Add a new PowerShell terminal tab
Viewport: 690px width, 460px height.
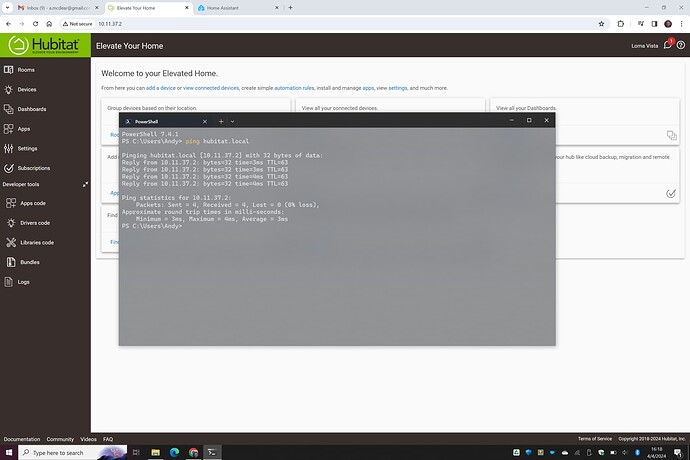221,121
